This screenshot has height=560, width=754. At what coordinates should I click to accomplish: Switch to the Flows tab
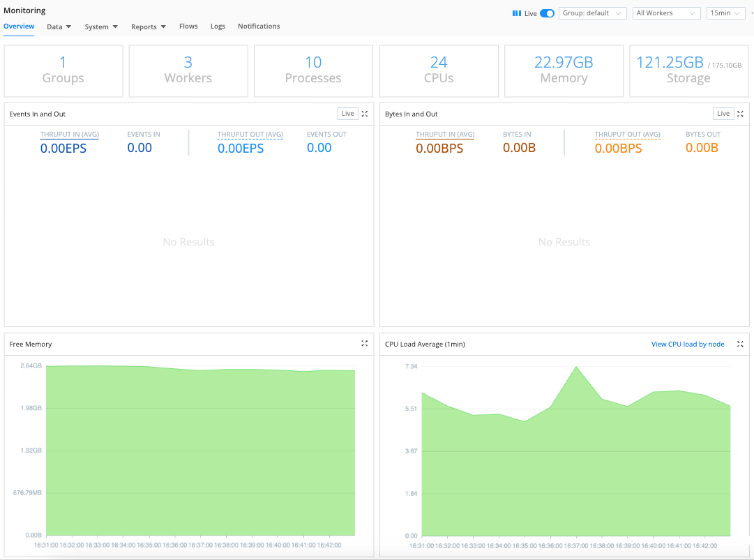[x=188, y=26]
